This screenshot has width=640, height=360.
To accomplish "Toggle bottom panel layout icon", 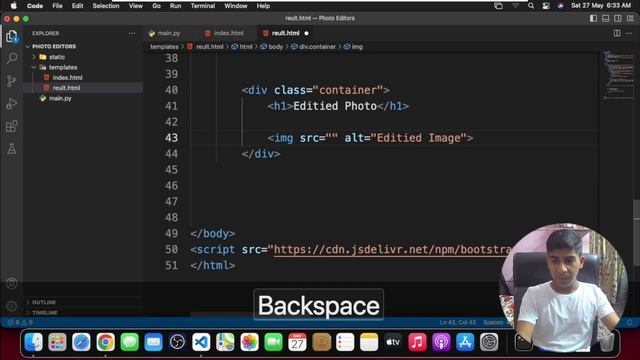I will [606, 18].
